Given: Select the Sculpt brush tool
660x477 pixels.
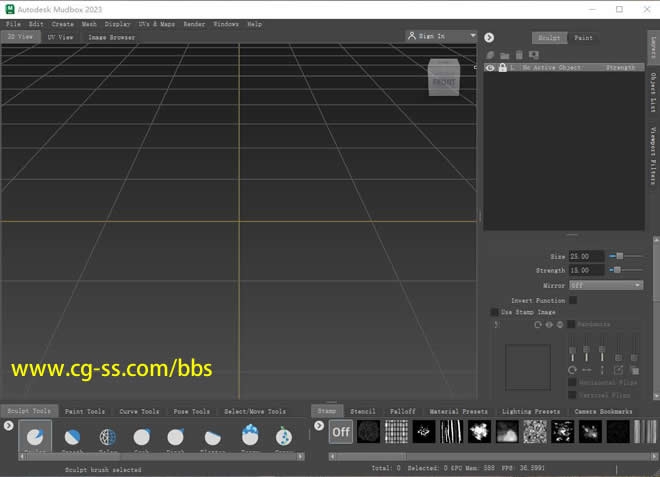Looking at the screenshot, I should click(x=35, y=438).
